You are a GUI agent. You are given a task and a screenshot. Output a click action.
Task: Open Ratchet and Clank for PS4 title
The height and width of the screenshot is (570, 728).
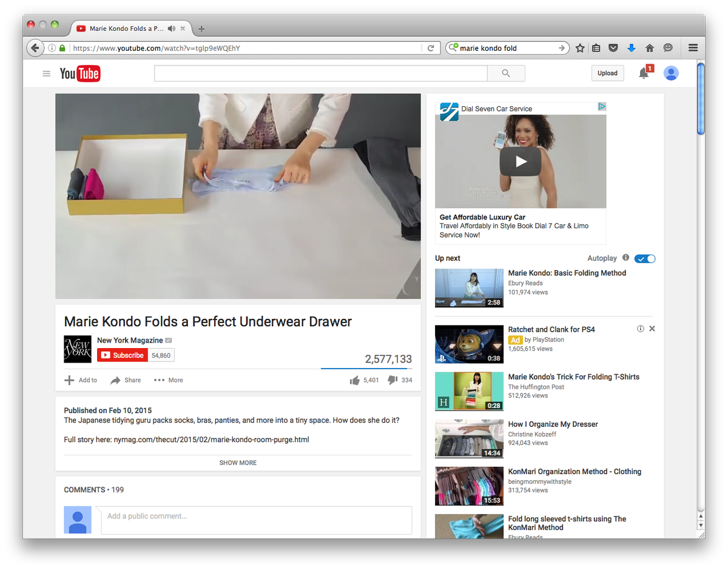pos(551,329)
